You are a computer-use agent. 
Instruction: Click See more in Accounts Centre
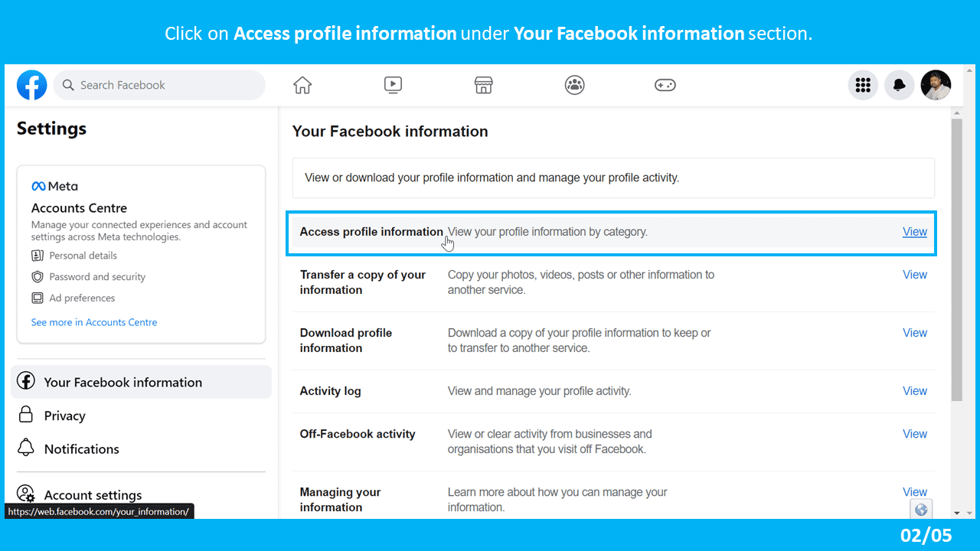(93, 322)
